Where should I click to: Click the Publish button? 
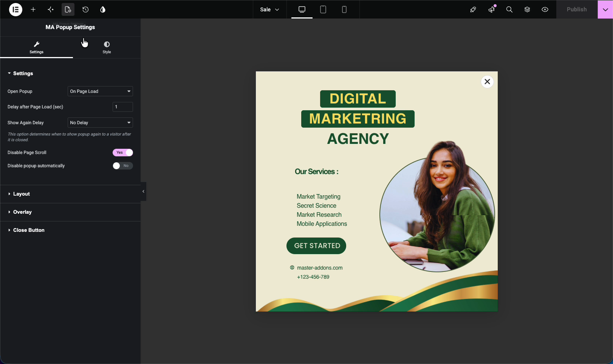coord(577,9)
